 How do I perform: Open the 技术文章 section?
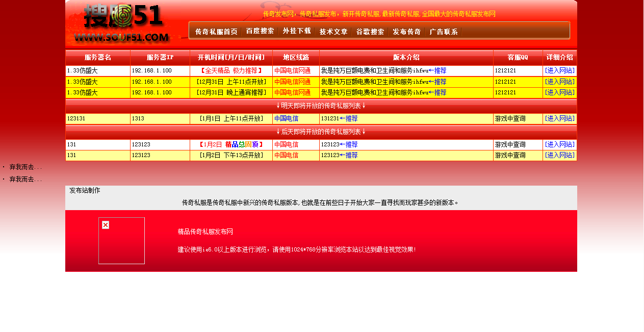pos(333,31)
